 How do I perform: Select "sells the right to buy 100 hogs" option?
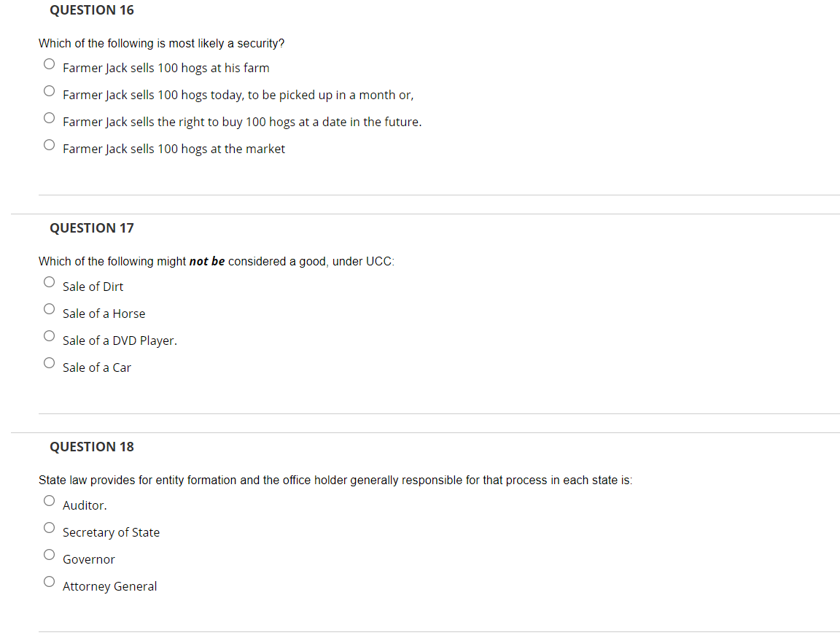[x=49, y=117]
